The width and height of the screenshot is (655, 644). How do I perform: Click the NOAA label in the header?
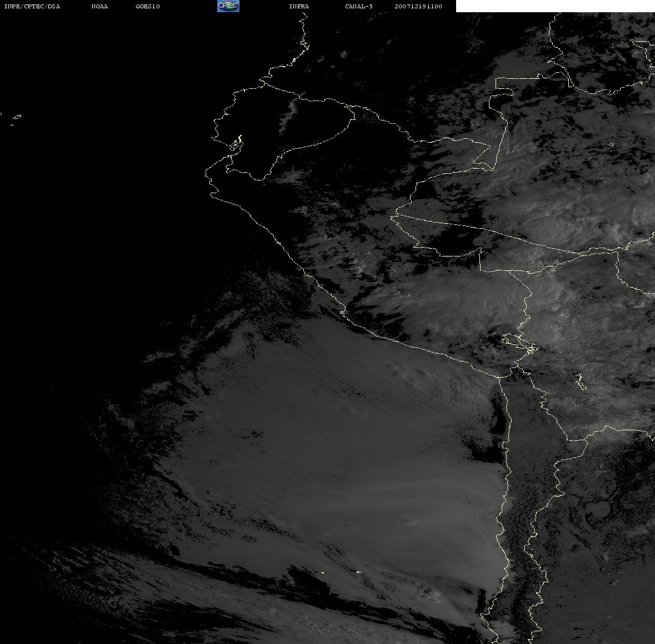99,6
